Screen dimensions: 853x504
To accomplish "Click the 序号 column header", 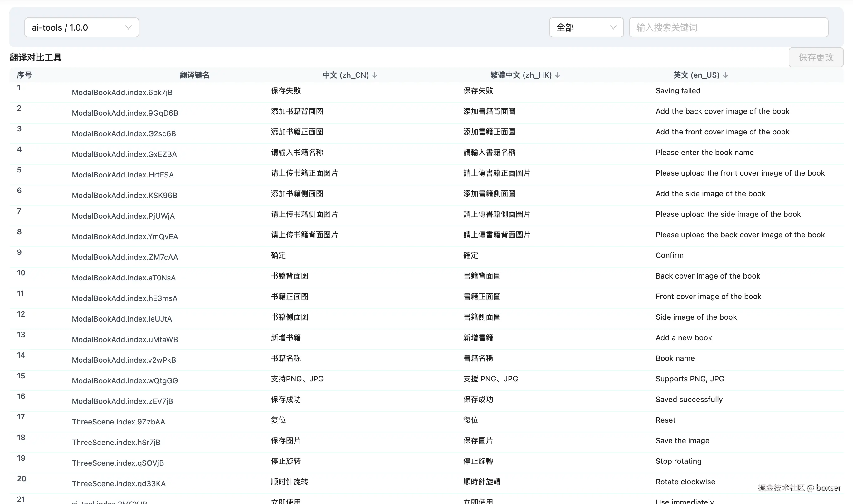I will (24, 75).
